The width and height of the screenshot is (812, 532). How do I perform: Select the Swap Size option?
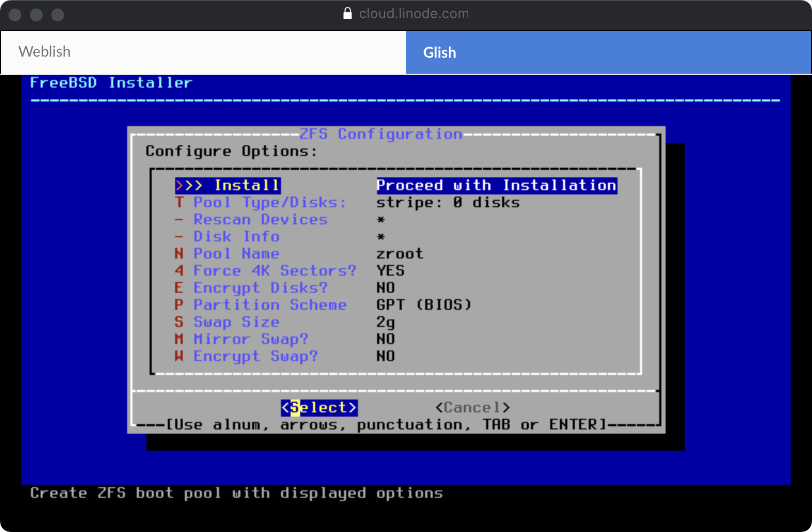236,322
